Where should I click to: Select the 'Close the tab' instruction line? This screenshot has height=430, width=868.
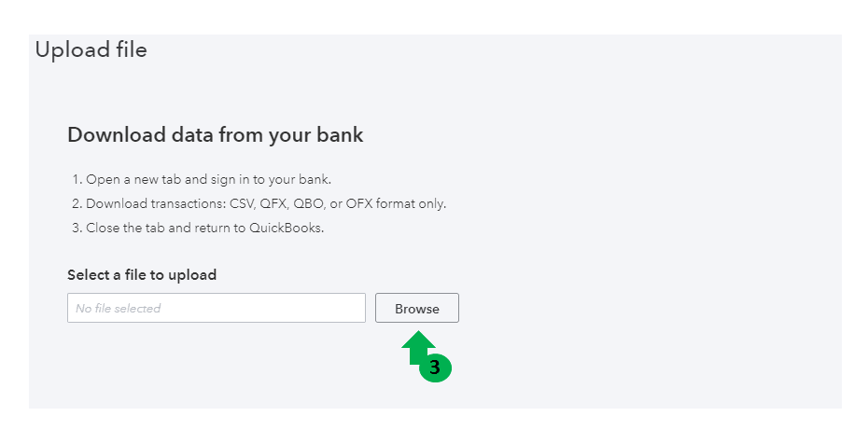pyautogui.click(x=197, y=229)
